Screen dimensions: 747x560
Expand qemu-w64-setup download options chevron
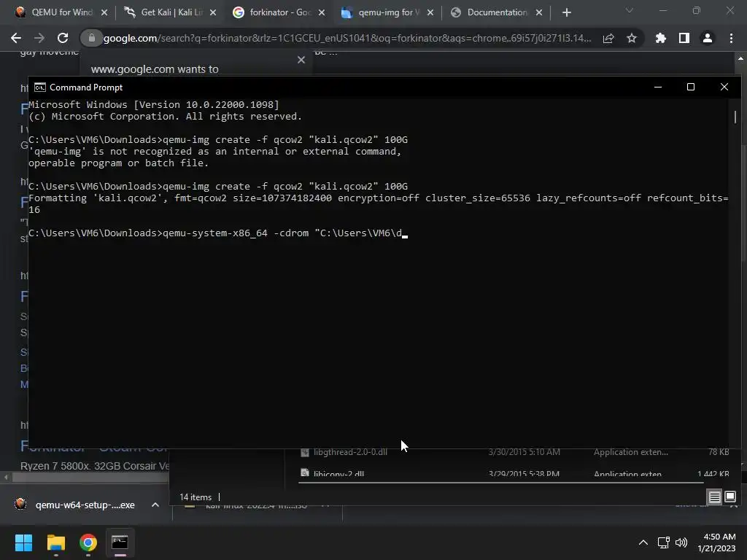155,505
